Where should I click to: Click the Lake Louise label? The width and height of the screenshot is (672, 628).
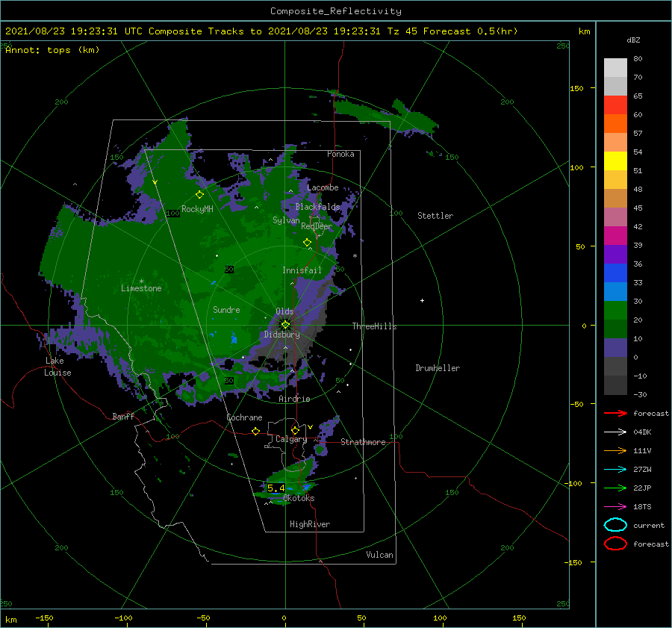(57, 367)
